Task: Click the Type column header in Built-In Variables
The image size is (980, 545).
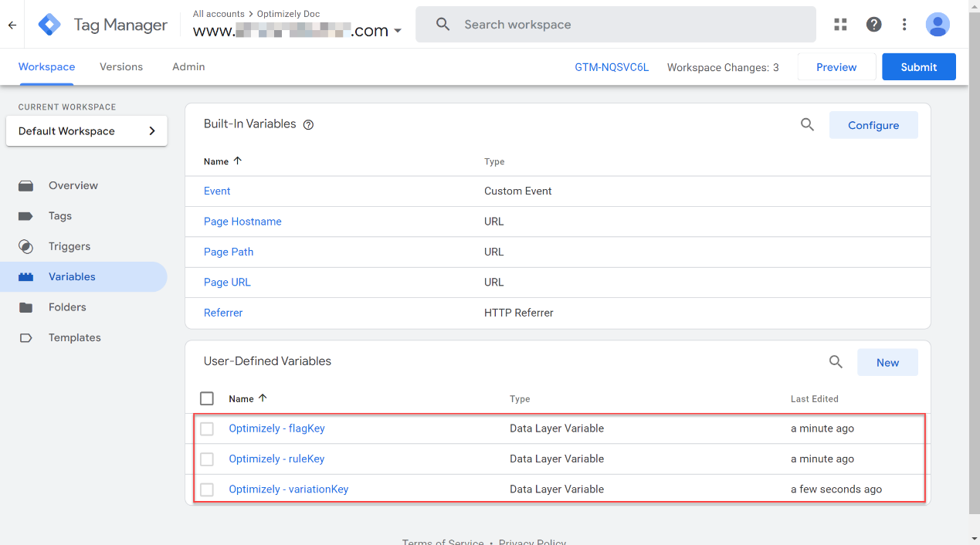Action: tap(494, 161)
